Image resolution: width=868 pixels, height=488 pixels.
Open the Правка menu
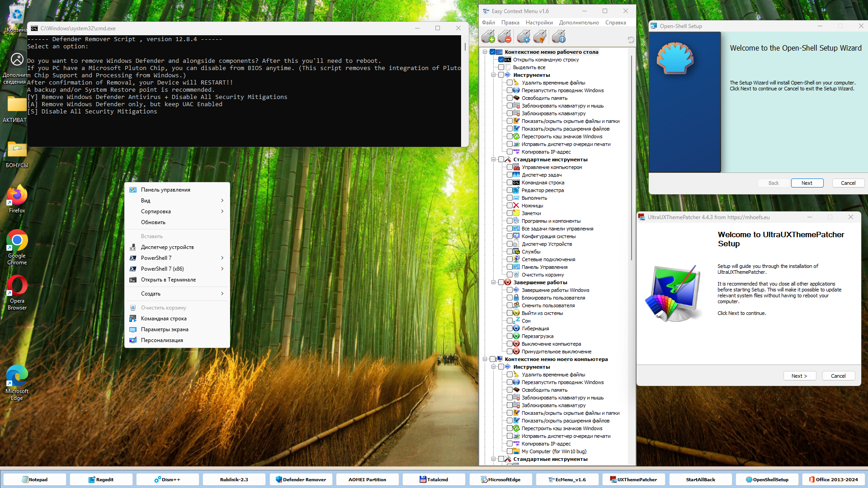point(510,23)
